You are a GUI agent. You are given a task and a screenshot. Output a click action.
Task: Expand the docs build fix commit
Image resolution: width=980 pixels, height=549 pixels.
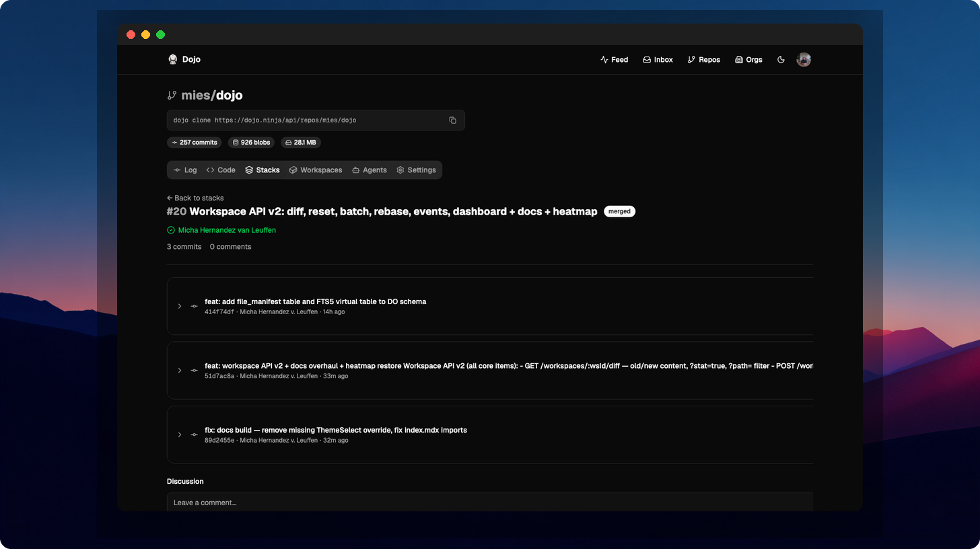click(x=179, y=435)
